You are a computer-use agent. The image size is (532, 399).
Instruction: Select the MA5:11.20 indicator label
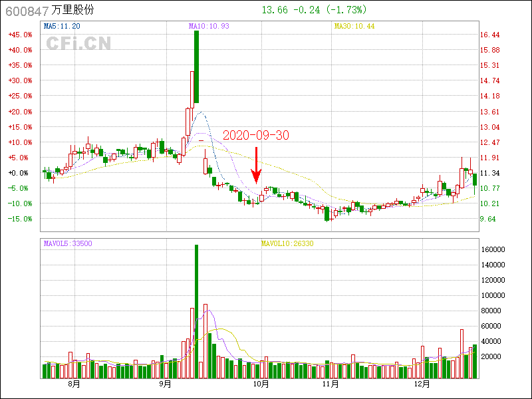pos(62,26)
